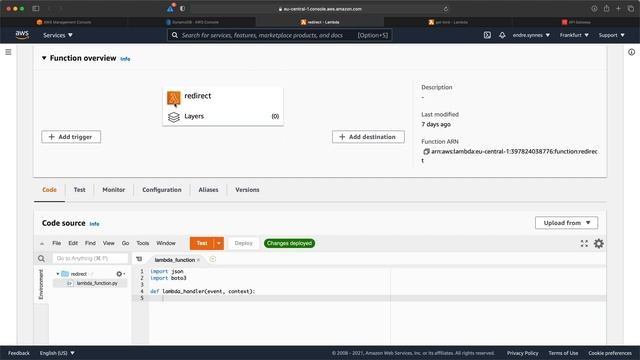This screenshot has height=360, width=640.
Task: Open the notifications bell
Action: [502, 35]
